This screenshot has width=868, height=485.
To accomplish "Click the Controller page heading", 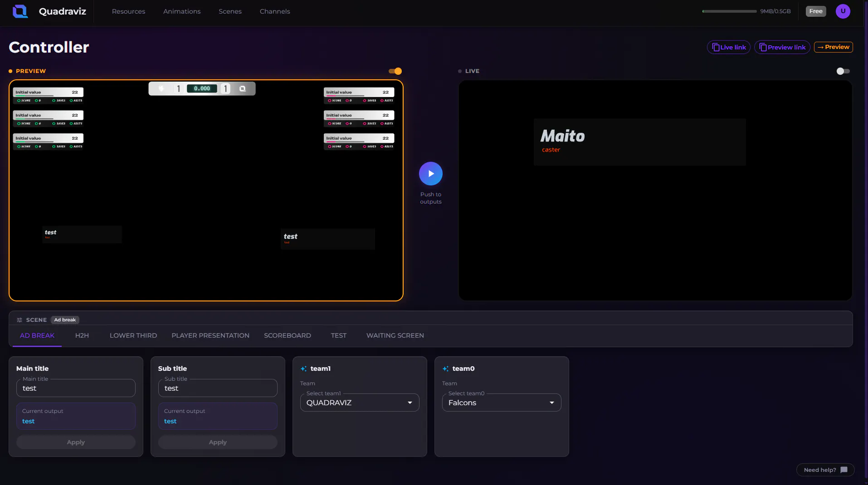I will 49,47.
